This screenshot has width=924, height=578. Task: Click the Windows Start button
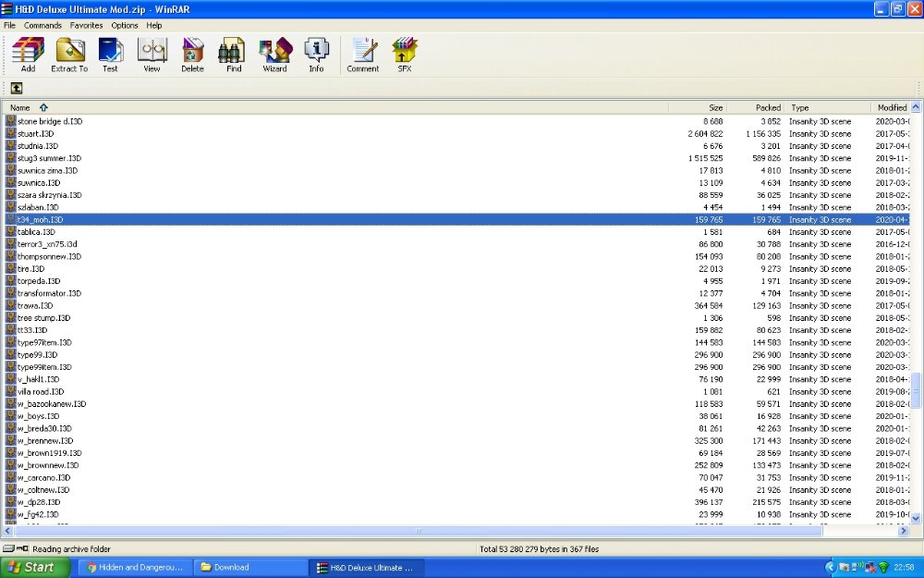(x=30, y=567)
